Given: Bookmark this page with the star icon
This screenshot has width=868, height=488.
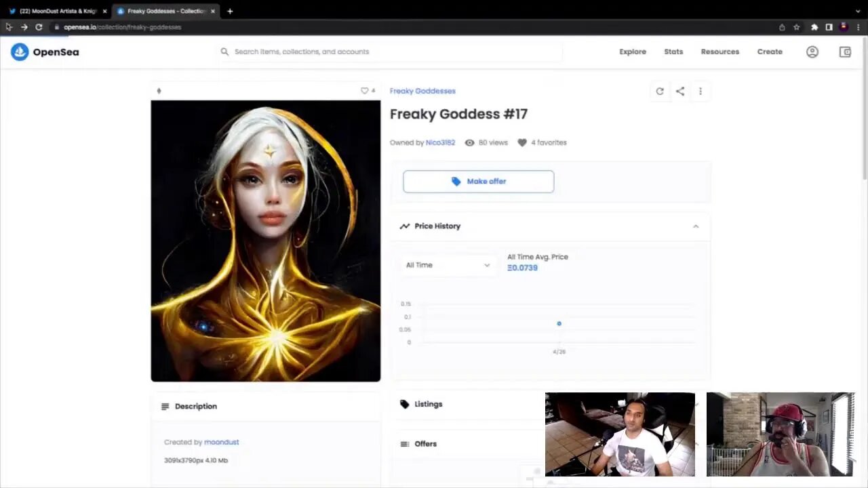Looking at the screenshot, I should tap(797, 27).
